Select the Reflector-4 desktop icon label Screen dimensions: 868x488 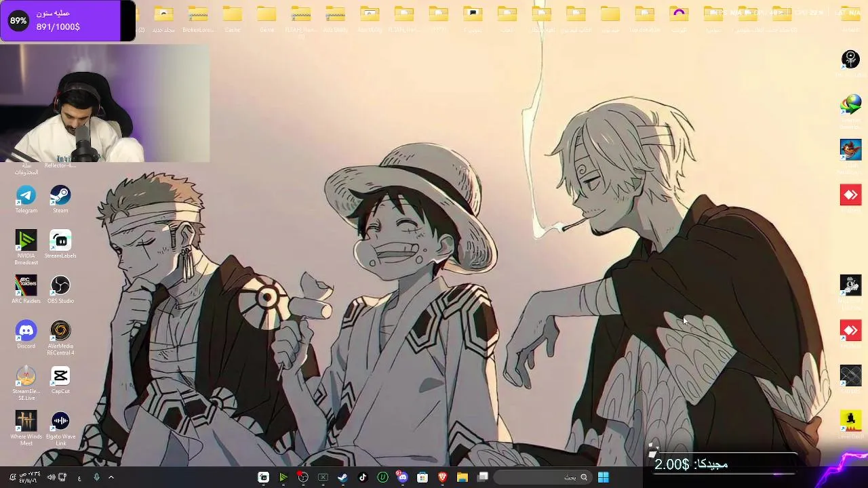[x=60, y=165]
